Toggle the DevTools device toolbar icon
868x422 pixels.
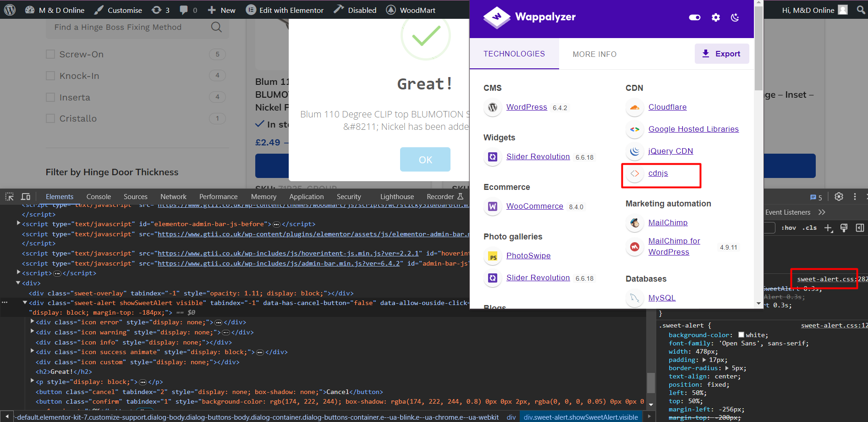[26, 196]
